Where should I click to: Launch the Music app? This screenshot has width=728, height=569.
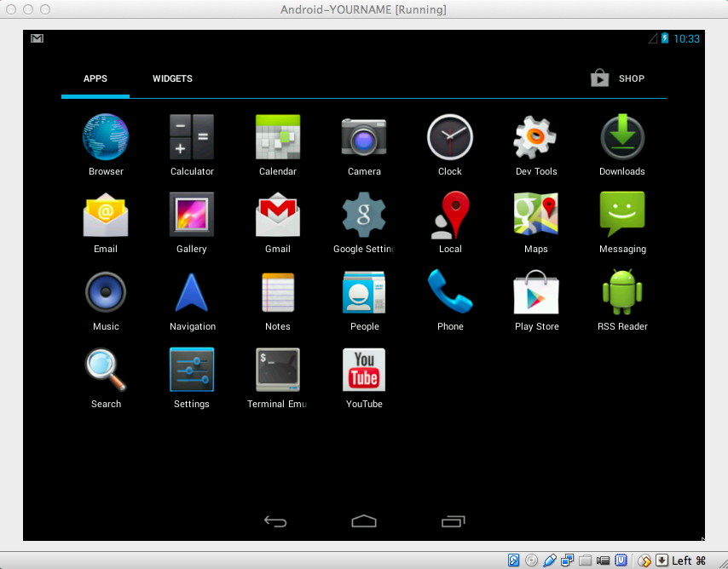(x=106, y=301)
